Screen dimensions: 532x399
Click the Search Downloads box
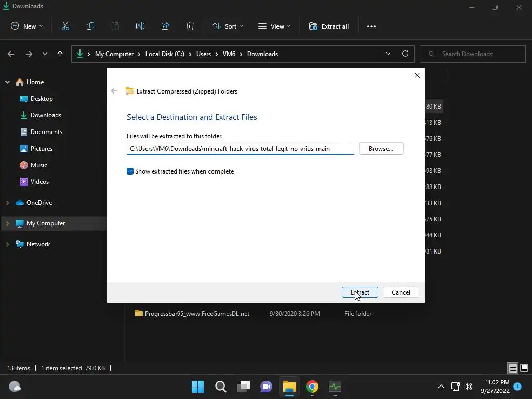(473, 54)
